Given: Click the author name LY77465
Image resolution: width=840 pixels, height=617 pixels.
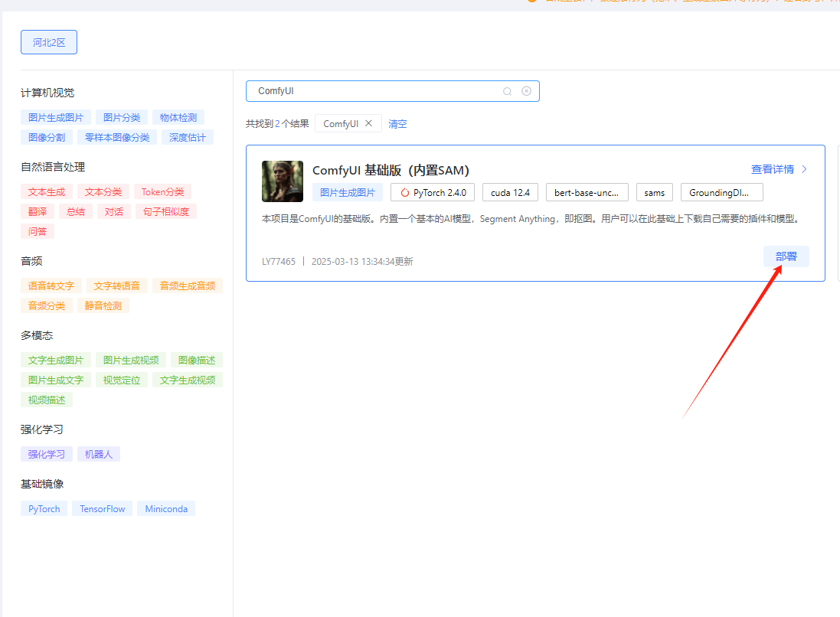Looking at the screenshot, I should [279, 261].
